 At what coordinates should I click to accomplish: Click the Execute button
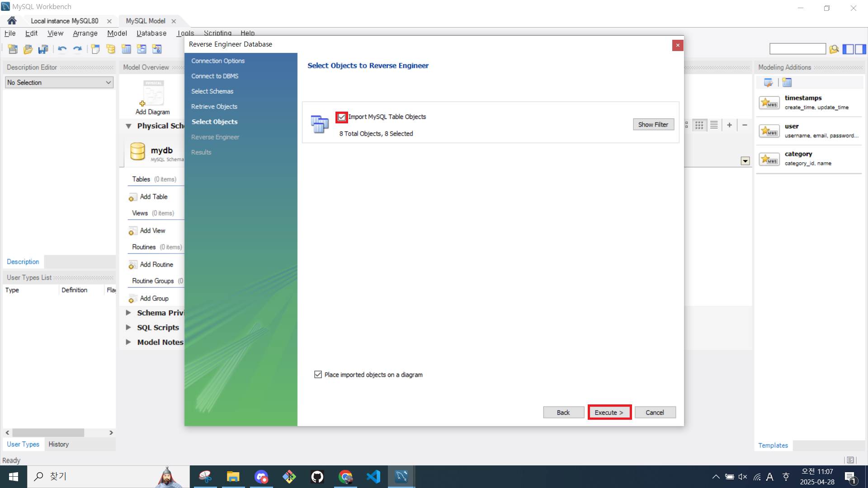pyautogui.click(x=609, y=412)
